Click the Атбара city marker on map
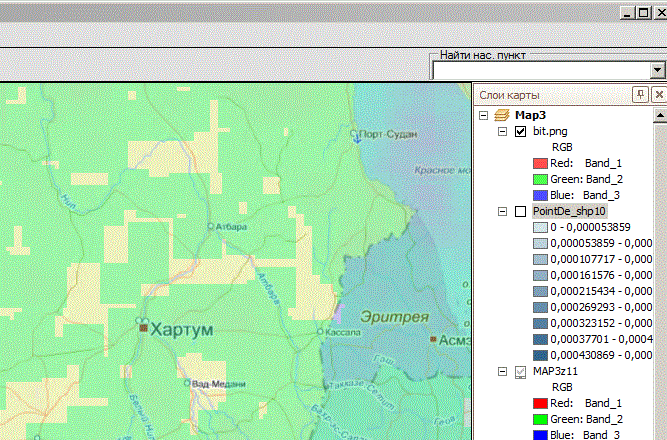The width and height of the screenshot is (667, 440). pos(210,226)
